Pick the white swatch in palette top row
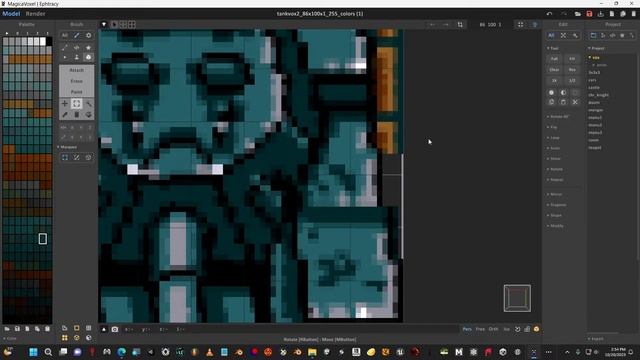640x360 pixels. pos(42,41)
